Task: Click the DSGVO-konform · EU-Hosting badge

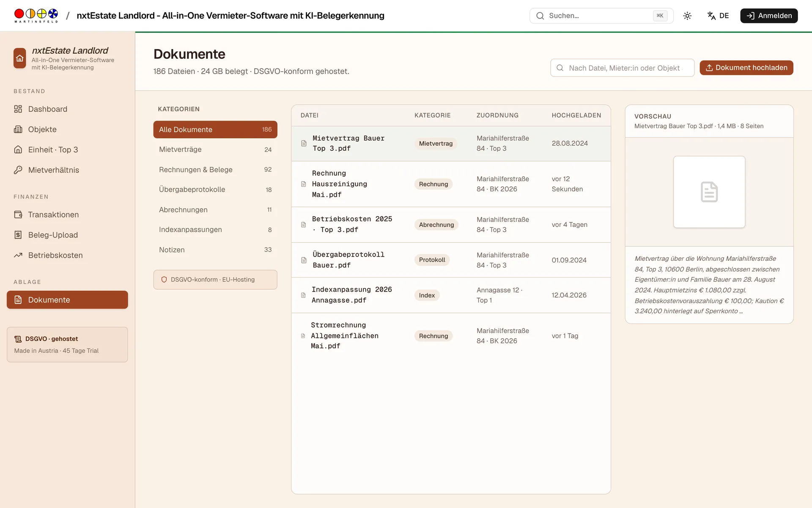Action: click(215, 280)
